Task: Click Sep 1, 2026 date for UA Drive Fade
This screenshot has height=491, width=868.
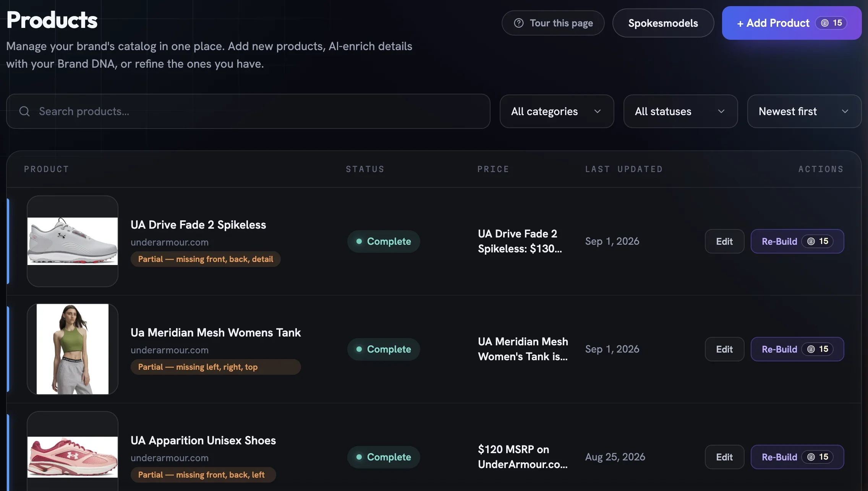Action: (612, 241)
